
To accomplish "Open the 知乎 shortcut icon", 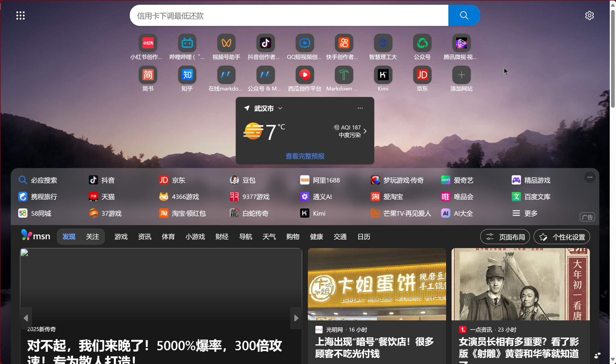I will click(x=187, y=75).
